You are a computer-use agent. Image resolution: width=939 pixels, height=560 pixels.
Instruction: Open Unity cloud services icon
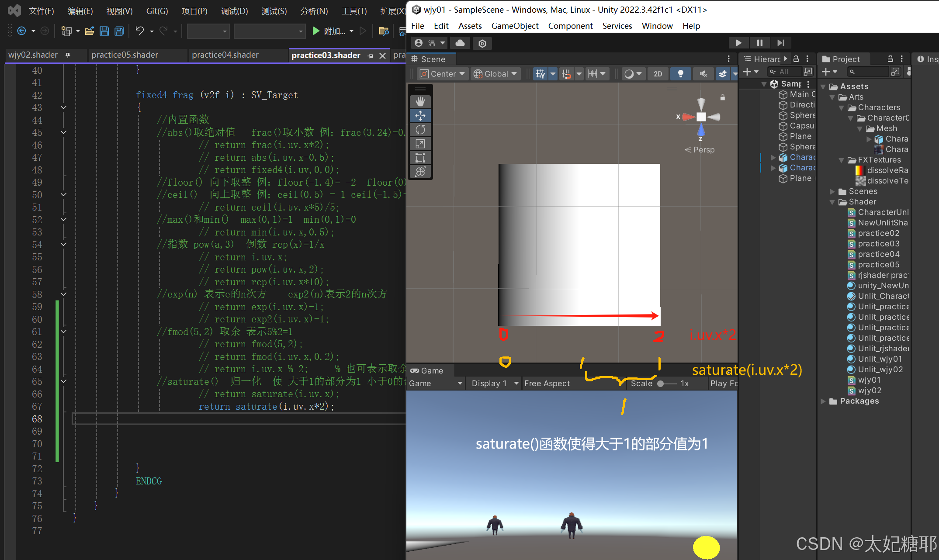(460, 43)
